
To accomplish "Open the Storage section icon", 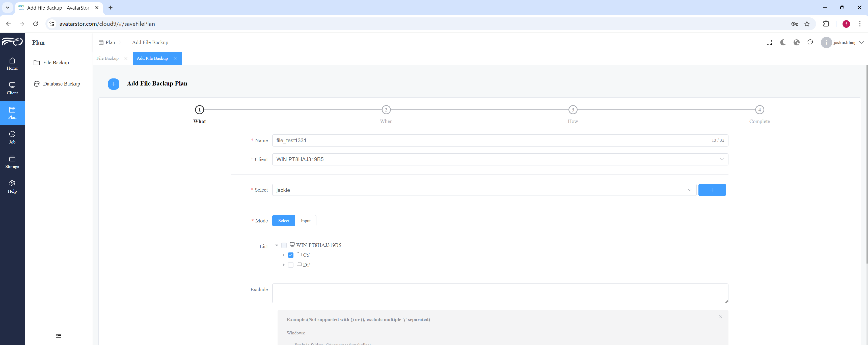I will 12,159.
